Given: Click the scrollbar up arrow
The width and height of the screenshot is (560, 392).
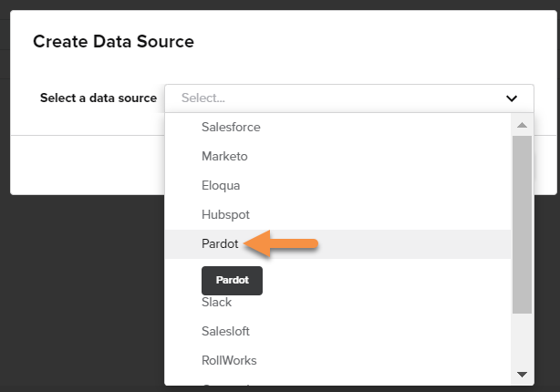Looking at the screenshot, I should (522, 125).
